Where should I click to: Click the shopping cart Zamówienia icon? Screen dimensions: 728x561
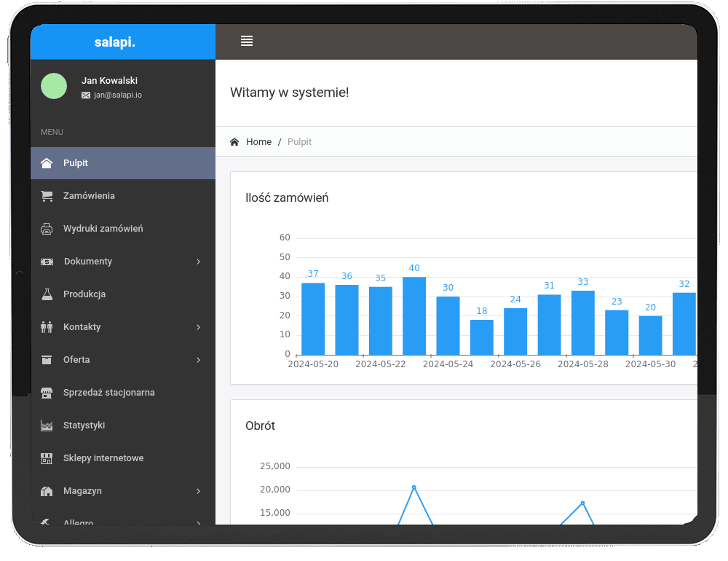pos(47,196)
